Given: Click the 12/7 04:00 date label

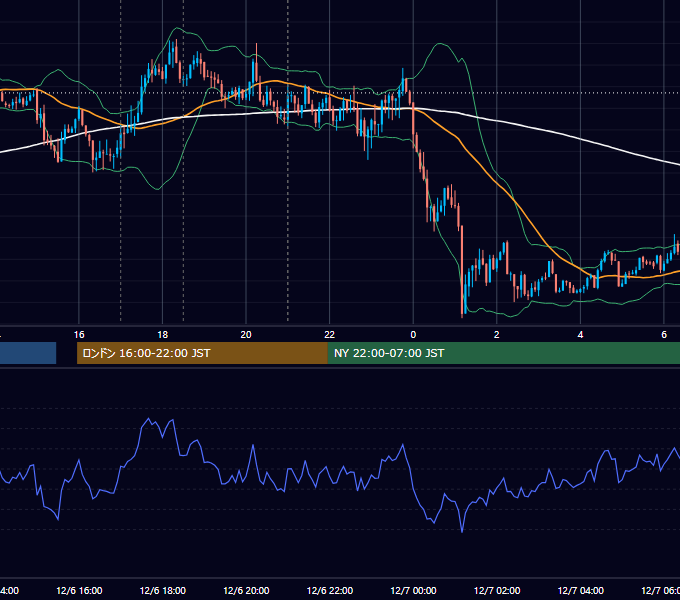Looking at the screenshot, I should 581,590.
